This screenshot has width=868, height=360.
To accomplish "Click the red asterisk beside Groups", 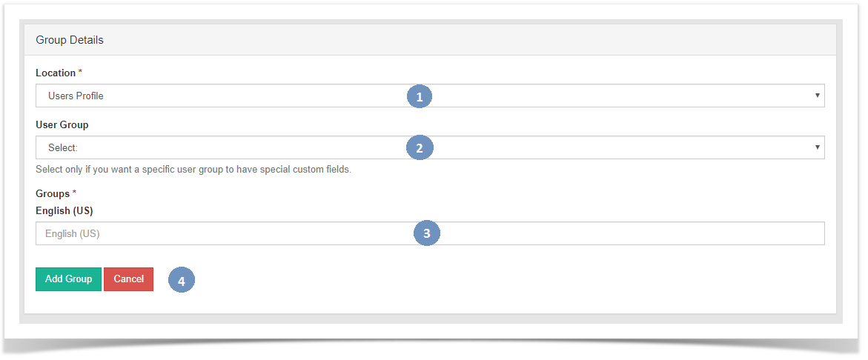I will [74, 193].
